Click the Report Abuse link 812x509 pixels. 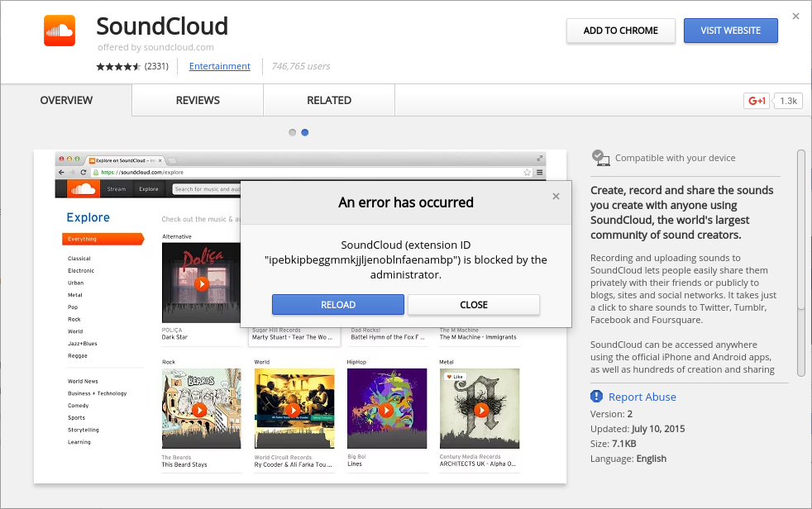click(x=642, y=397)
